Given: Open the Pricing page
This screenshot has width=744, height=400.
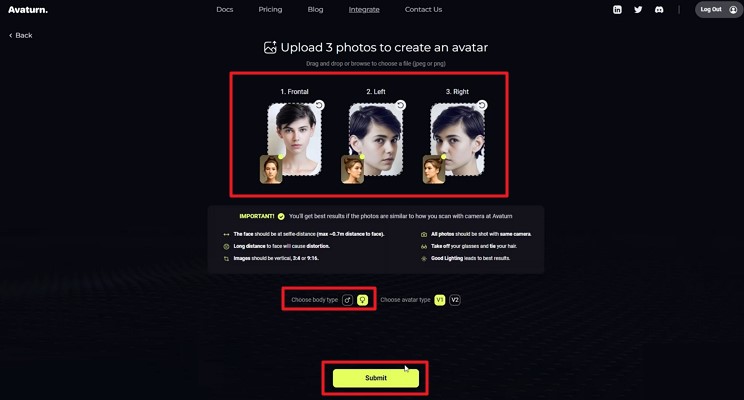Looking at the screenshot, I should pos(270,9).
